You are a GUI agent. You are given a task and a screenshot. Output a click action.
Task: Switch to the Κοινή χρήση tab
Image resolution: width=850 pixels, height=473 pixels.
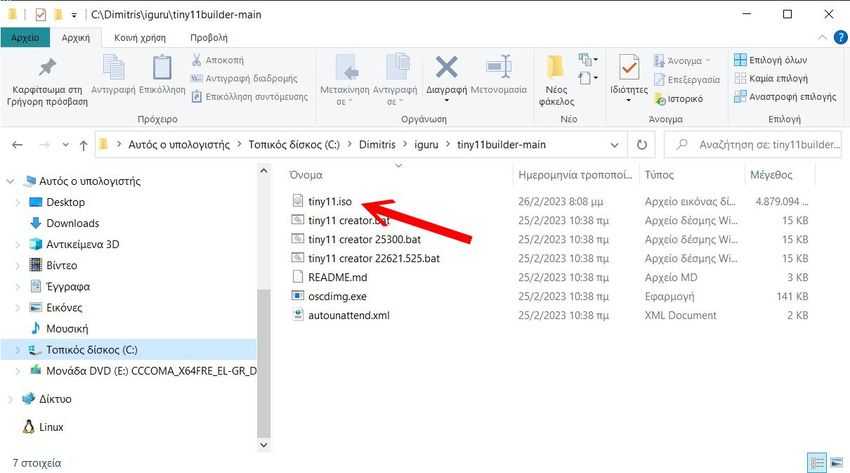click(140, 37)
